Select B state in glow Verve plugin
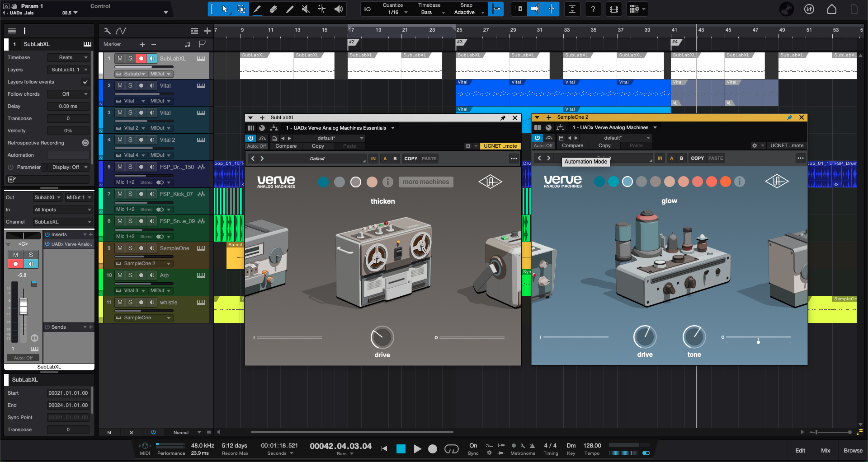Screen dimensions: 868x462 pyautogui.click(x=682, y=158)
